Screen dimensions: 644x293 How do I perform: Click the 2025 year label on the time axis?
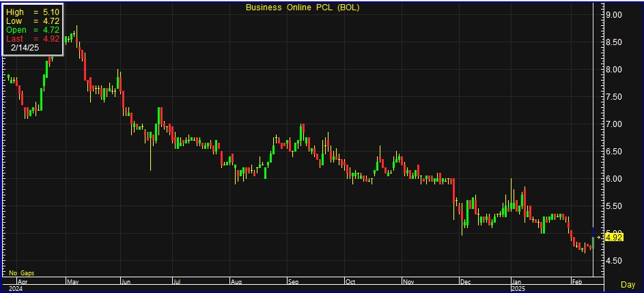point(520,288)
